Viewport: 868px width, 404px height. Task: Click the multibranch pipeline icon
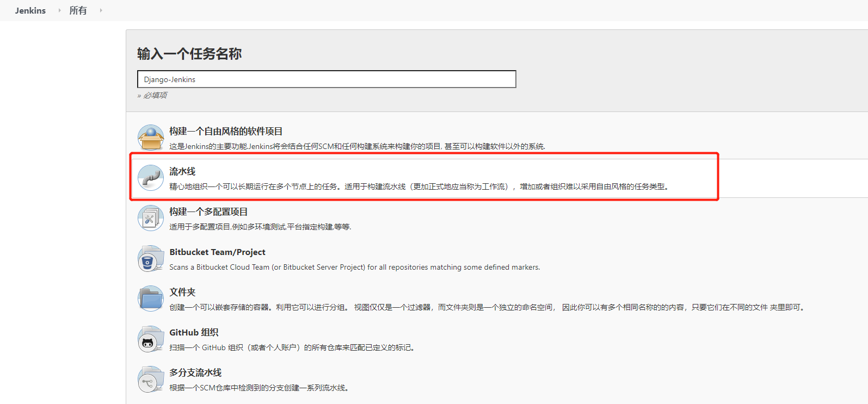click(151, 379)
